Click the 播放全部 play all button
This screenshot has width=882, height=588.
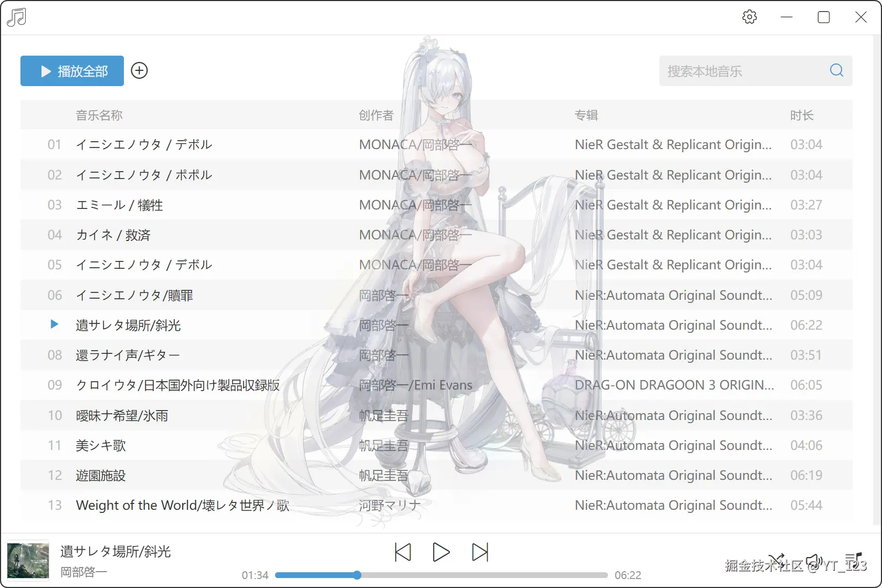pos(72,71)
